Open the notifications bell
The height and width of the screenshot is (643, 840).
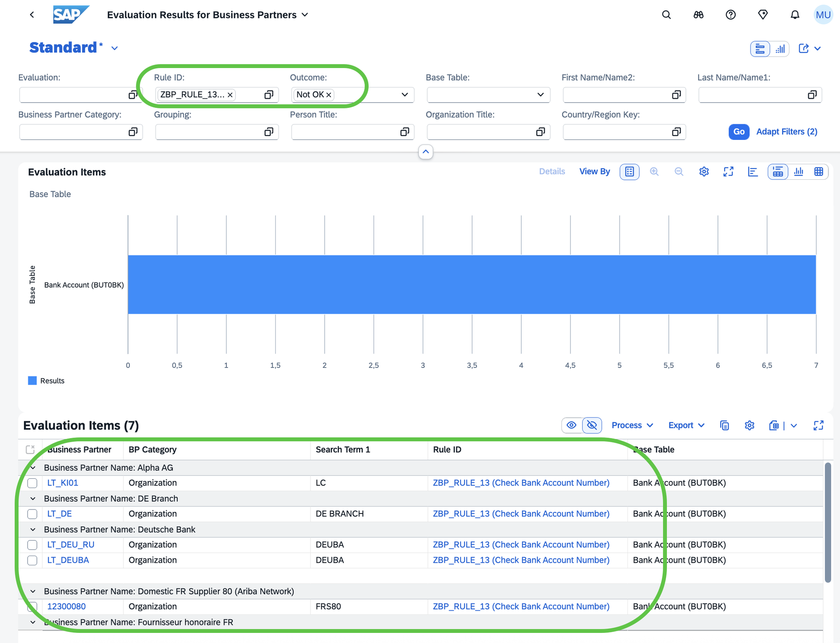795,15
